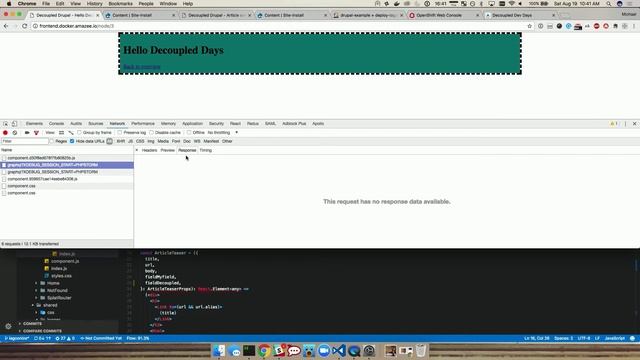This screenshot has width=640, height=360.
Task: Open Slack from the Dock
Action: pyautogui.click(x=279, y=351)
